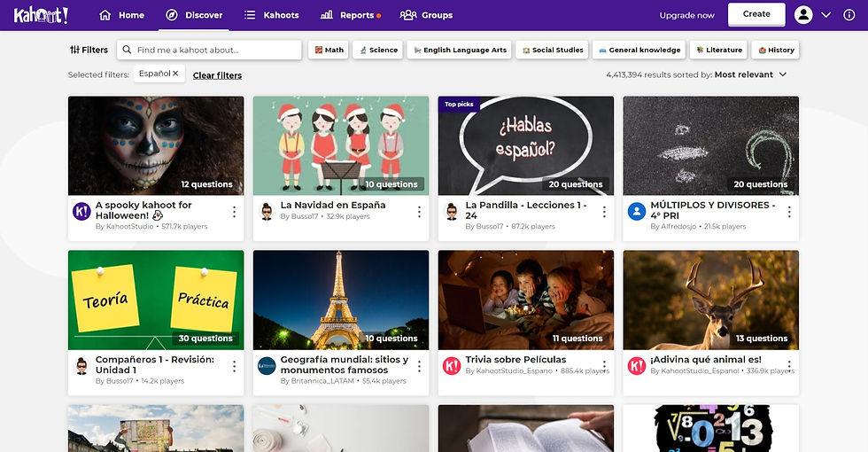
Task: Open the Eiffel Tower kahoot thumbnail
Action: [x=340, y=300]
